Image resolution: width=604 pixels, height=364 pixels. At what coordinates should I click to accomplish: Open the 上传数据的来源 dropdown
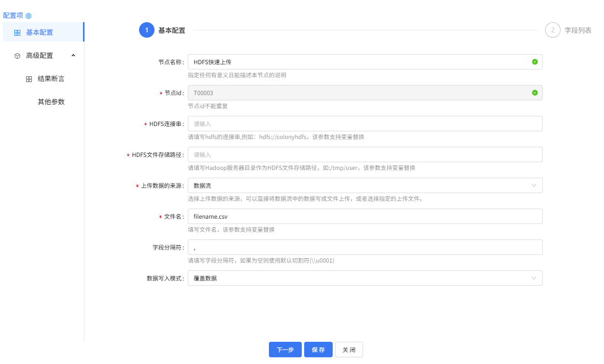tap(534, 185)
